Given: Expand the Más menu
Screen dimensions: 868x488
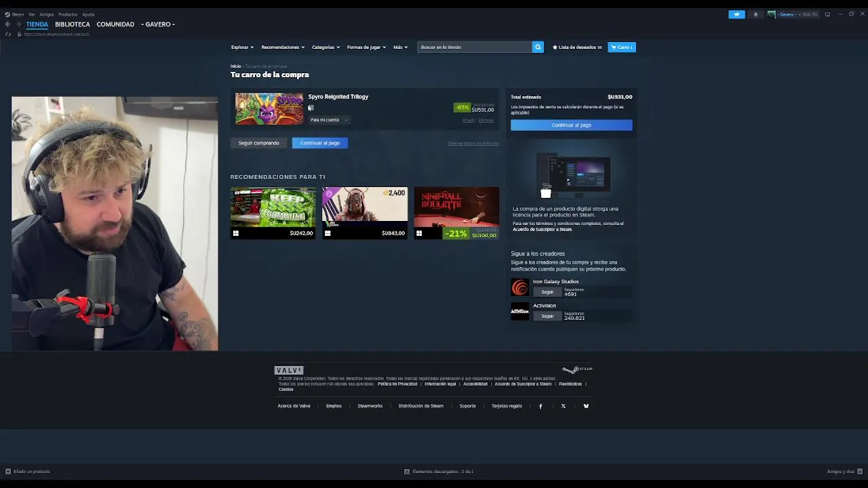Looking at the screenshot, I should 401,47.
